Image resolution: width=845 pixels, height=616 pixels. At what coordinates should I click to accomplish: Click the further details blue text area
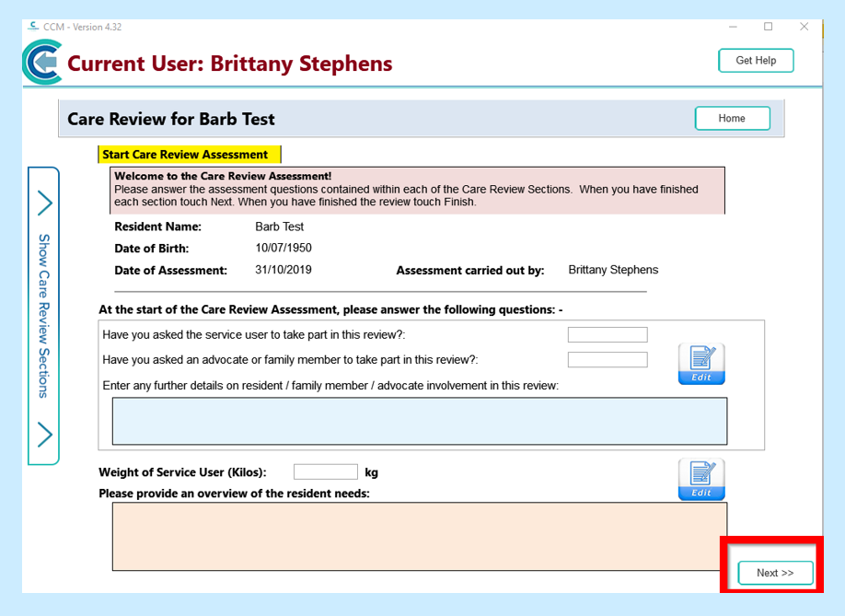click(420, 421)
